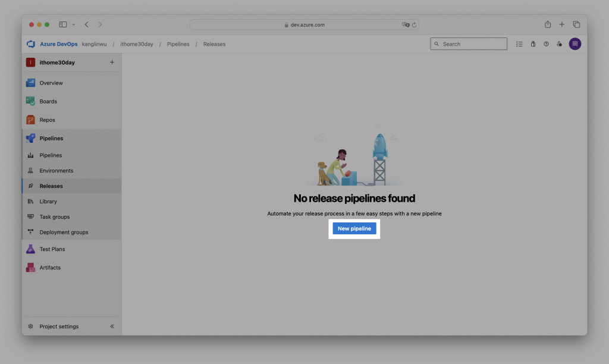Click the ithome30day project red icon

point(31,62)
